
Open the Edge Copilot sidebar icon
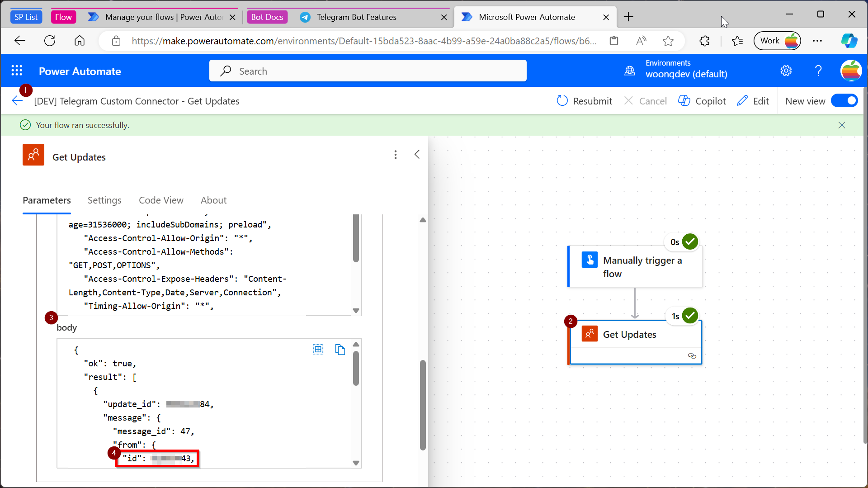849,41
